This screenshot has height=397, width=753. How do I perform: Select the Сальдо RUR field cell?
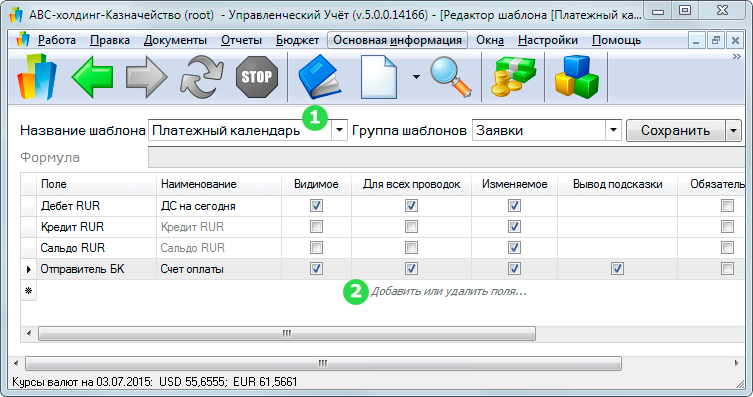click(x=96, y=248)
